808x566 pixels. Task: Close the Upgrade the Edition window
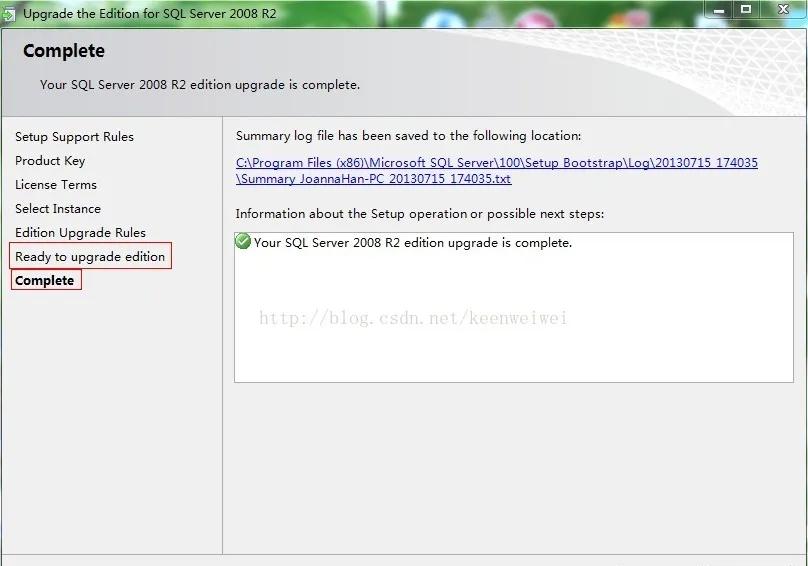click(x=783, y=9)
